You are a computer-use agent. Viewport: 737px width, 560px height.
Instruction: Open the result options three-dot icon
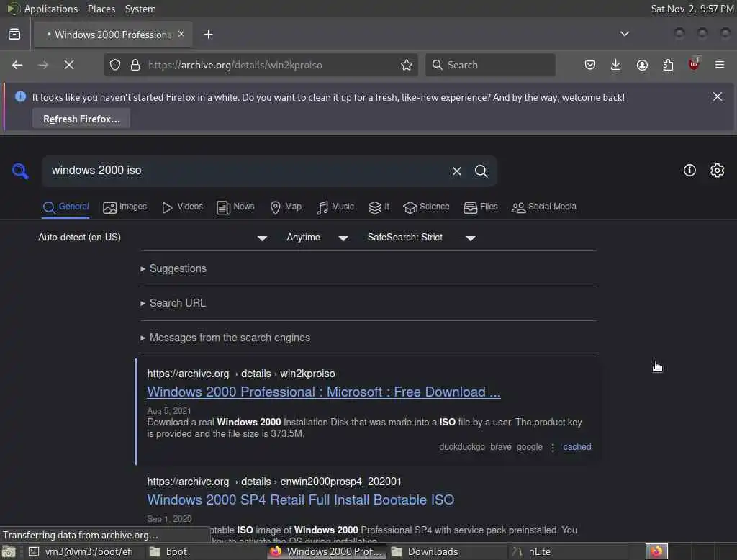(x=553, y=447)
